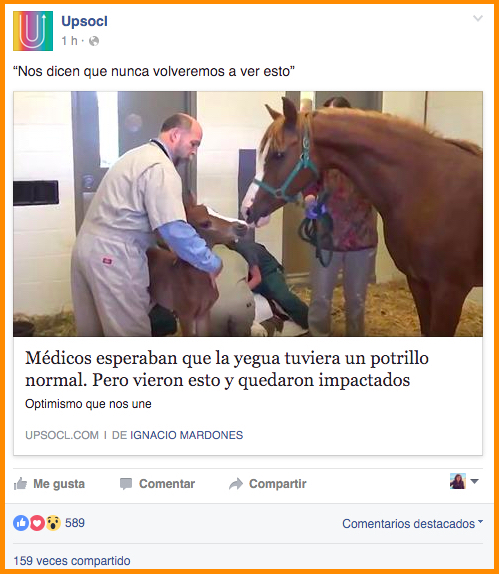This screenshot has width=499, height=574.
Task: Click the Me gusta button label
Action: (x=59, y=484)
